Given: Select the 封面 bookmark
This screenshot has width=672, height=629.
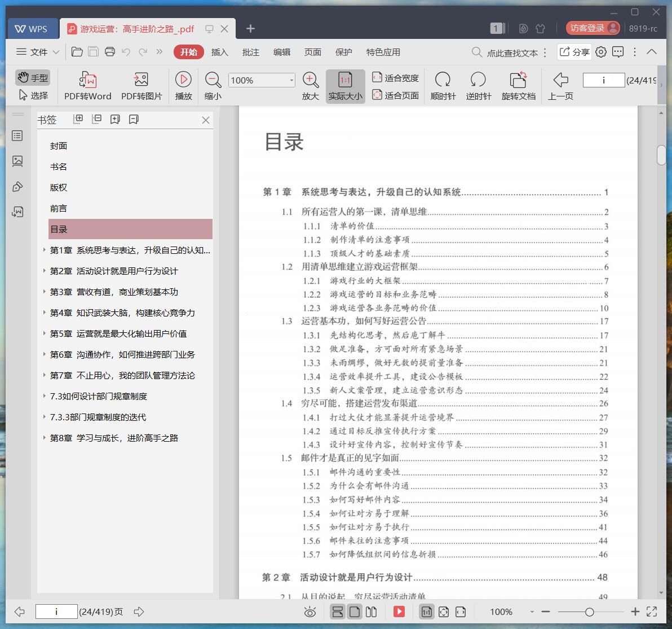Looking at the screenshot, I should pyautogui.click(x=58, y=146).
